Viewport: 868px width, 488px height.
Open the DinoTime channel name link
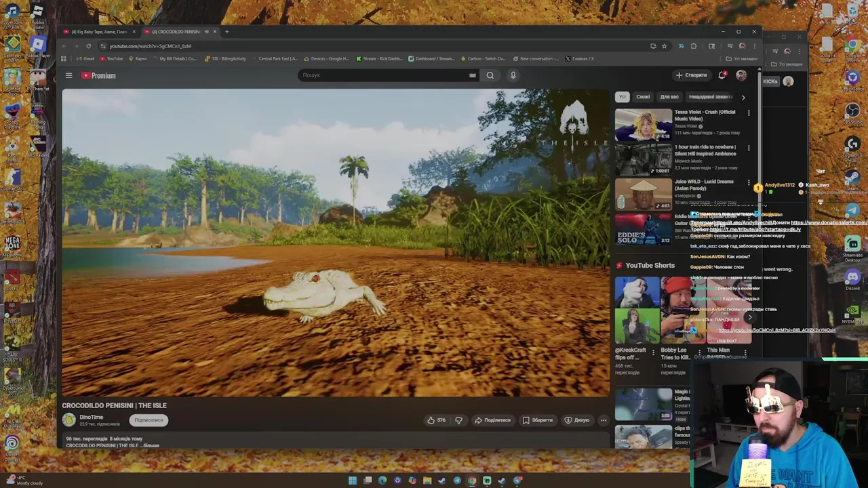coord(92,418)
